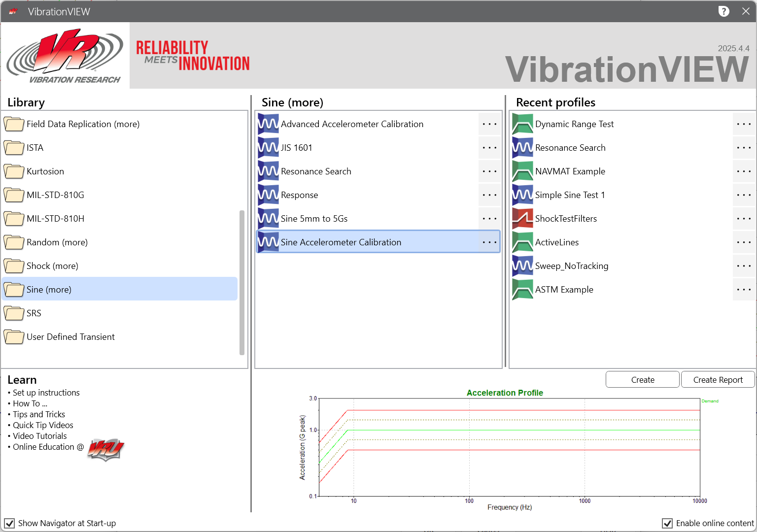Click the ASTM Example profile icon
Viewport: 757px width, 532px height.
click(x=522, y=290)
